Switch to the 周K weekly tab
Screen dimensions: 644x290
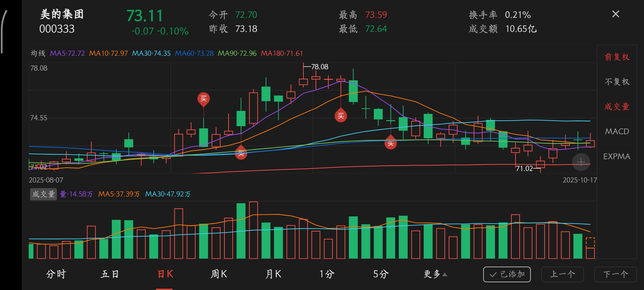219,274
